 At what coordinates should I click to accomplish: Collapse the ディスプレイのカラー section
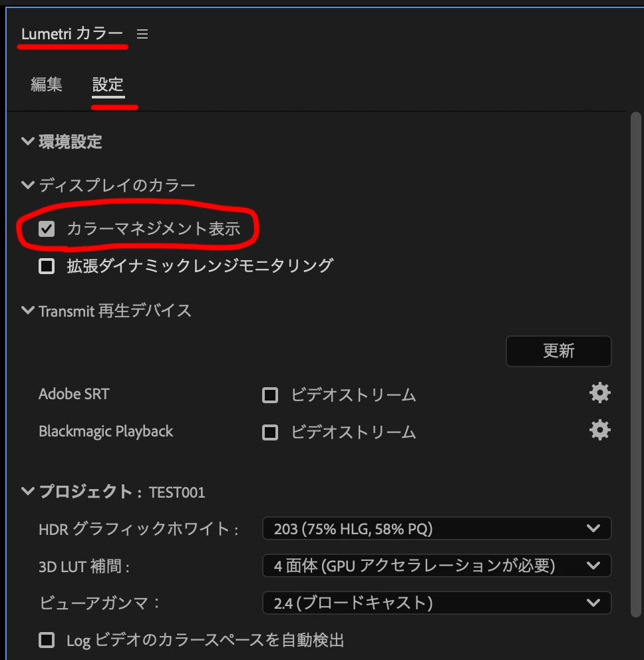(28, 184)
